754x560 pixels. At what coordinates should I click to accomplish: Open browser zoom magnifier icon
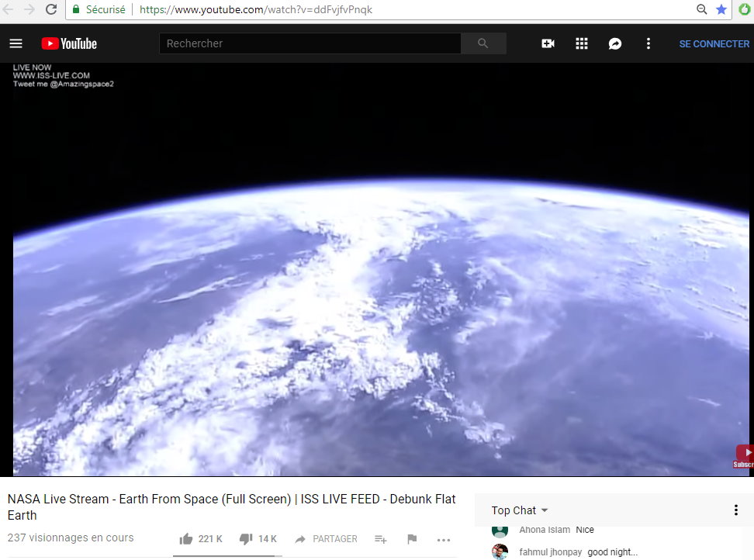(x=701, y=9)
